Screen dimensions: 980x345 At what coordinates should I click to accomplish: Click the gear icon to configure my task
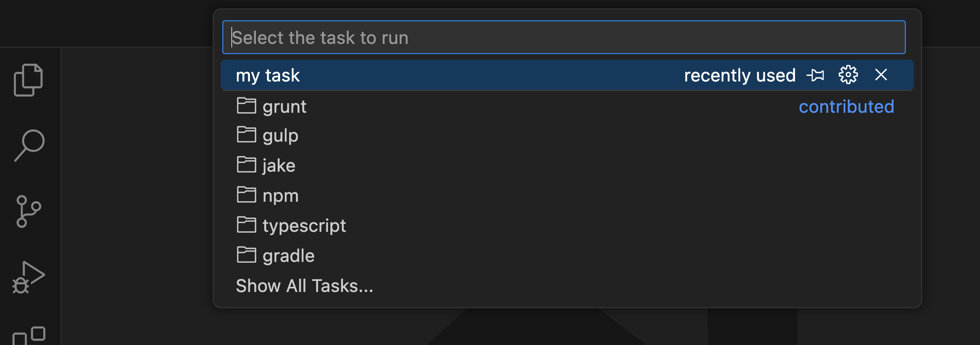coord(848,74)
